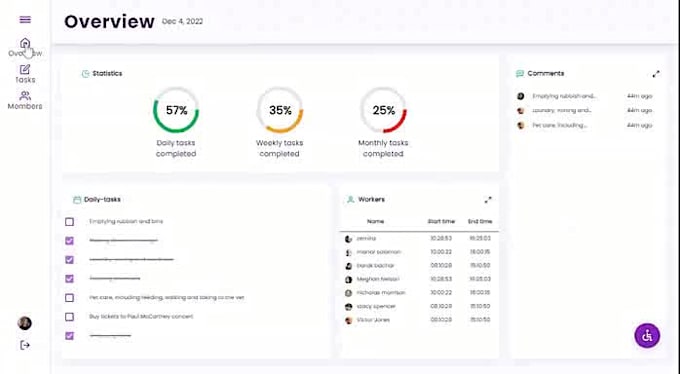Click the Monthly tasks completed label
680x374 pixels.
pos(383,148)
